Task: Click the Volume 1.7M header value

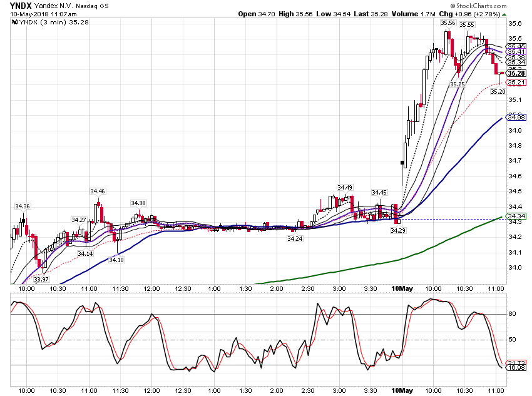Action: (414, 14)
